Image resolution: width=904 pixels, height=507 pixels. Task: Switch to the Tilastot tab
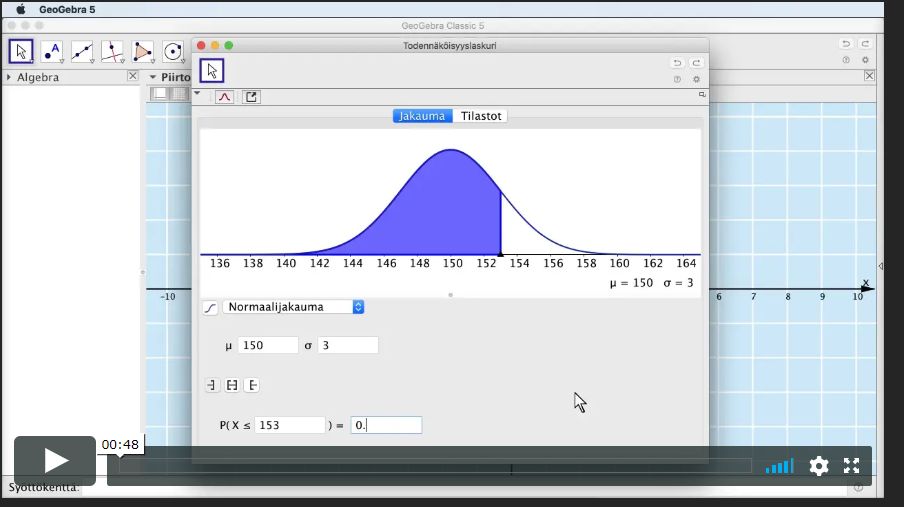(x=481, y=116)
